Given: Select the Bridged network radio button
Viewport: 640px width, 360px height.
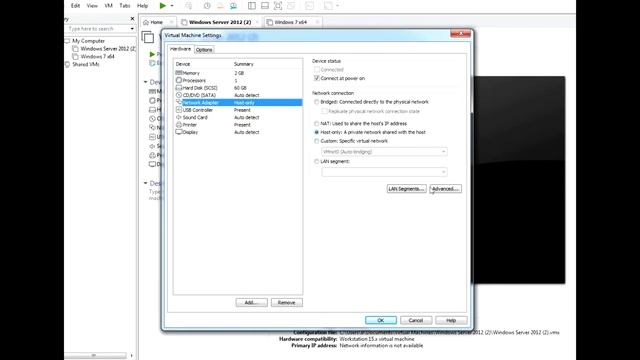Looking at the screenshot, I should coord(316,102).
